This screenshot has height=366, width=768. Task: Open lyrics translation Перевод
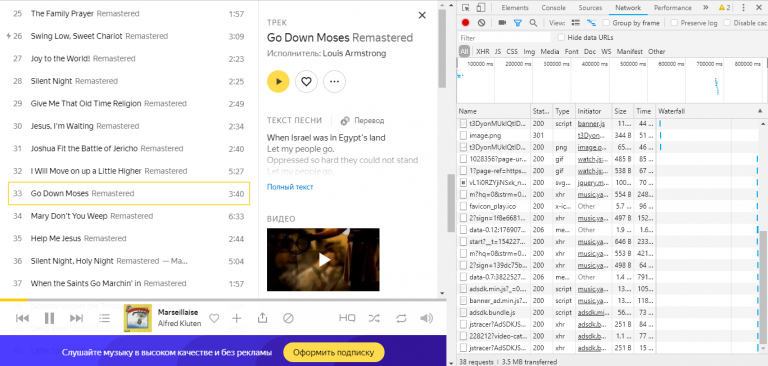(x=362, y=121)
